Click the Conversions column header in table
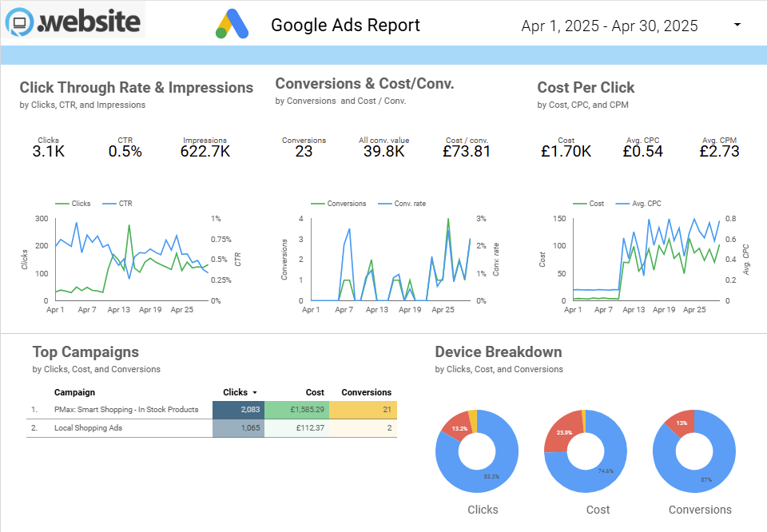Viewport: 767px width, 532px height. point(367,392)
